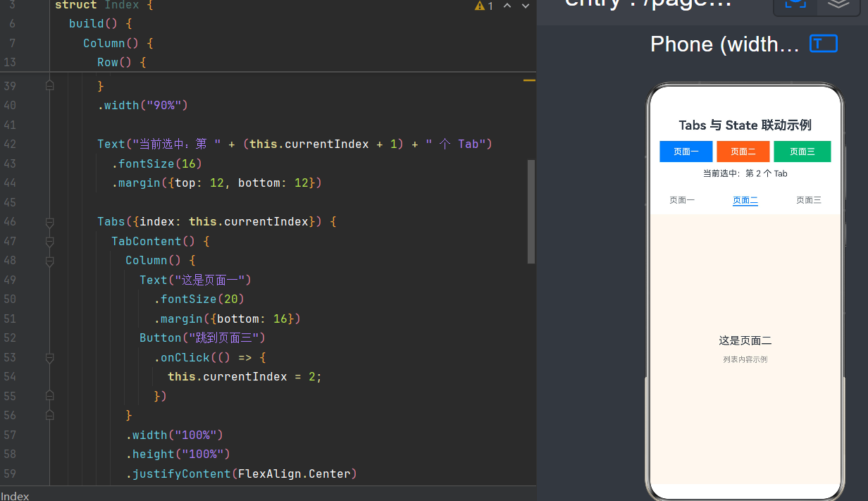Click .height("100%") on line 58

178,454
